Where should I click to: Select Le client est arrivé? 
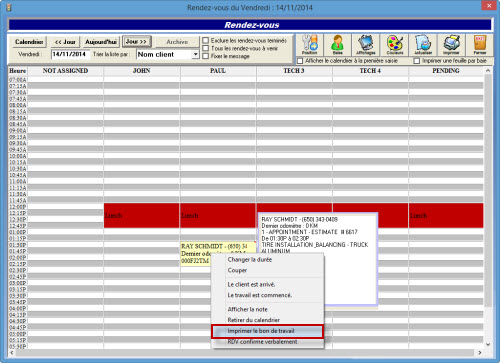251,284
